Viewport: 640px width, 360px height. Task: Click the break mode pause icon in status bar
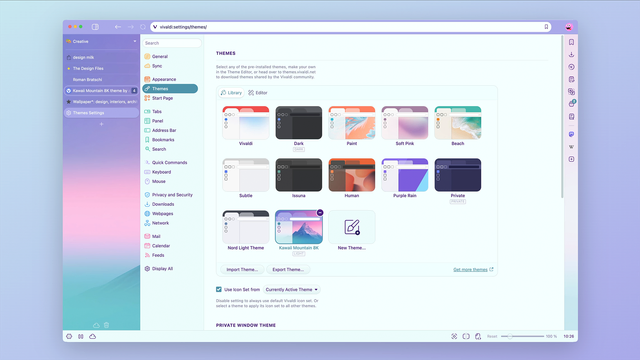(81, 336)
